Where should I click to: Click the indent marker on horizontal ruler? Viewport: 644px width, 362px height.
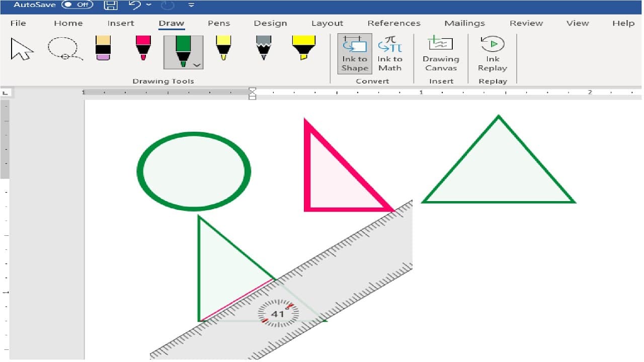pos(253,93)
